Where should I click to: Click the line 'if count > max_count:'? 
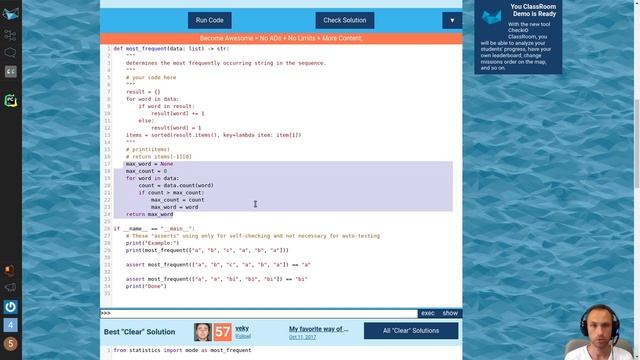click(x=171, y=193)
